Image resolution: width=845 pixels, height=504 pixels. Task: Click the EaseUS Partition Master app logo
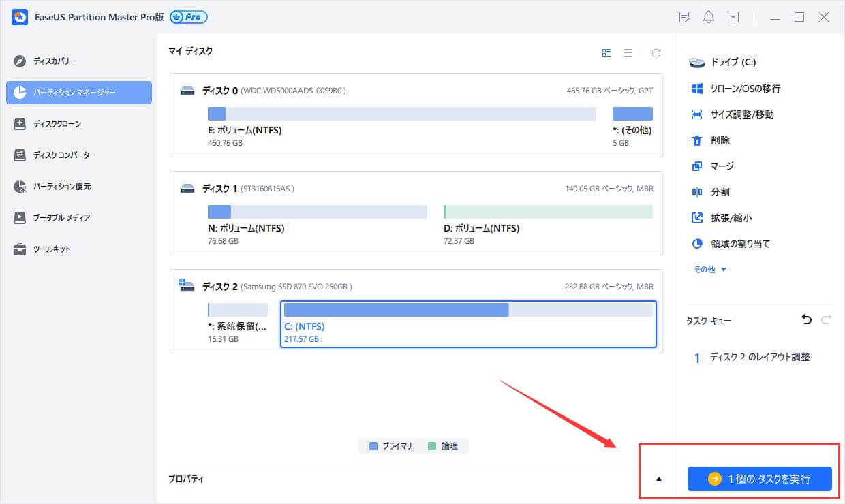19,17
